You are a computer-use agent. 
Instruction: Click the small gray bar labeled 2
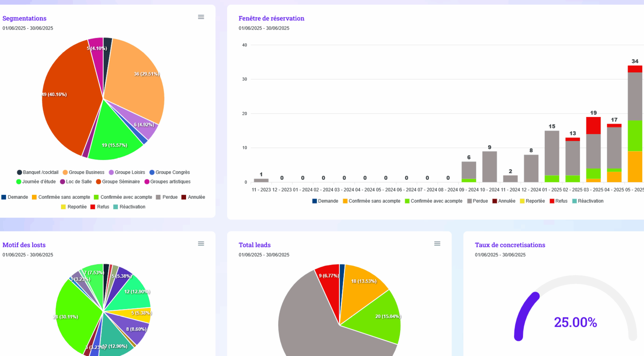pos(510,179)
